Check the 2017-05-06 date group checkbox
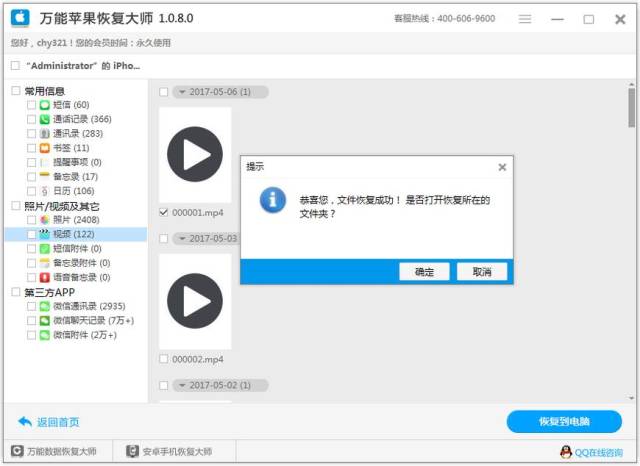The image size is (640, 466). (164, 92)
